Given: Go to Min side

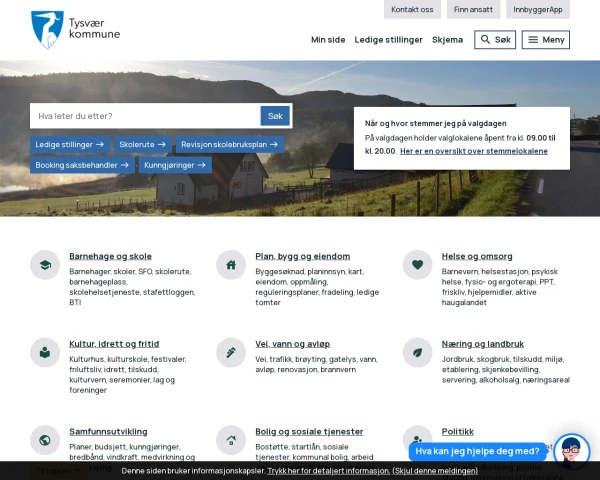Looking at the screenshot, I should [328, 40].
